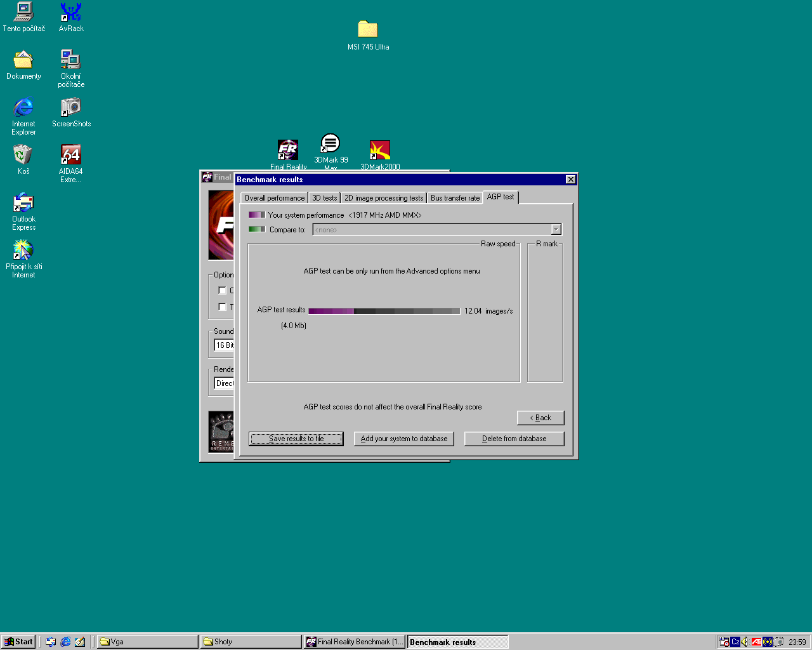812x650 pixels.
Task: Open the 3DMark 99 Max shortcut
Action: (x=330, y=144)
